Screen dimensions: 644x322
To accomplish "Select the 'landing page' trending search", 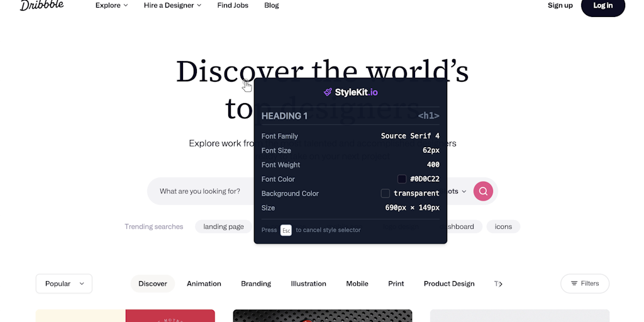I will (x=223, y=226).
